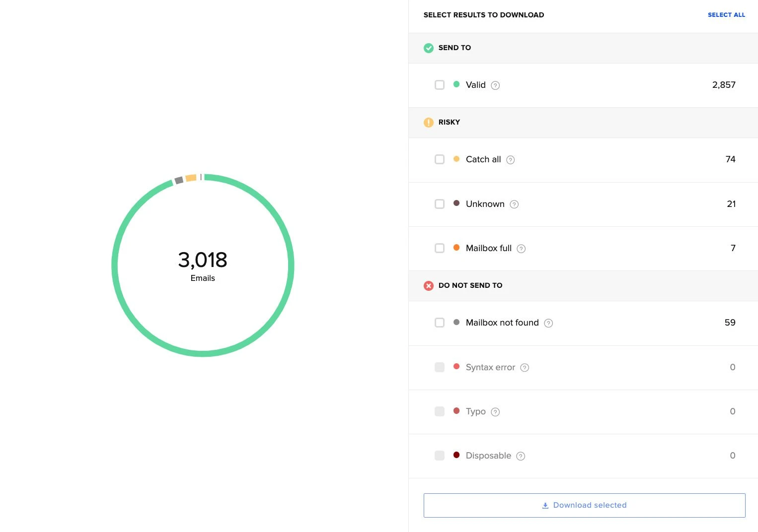Check the Mailbox not found checkbox

click(440, 323)
